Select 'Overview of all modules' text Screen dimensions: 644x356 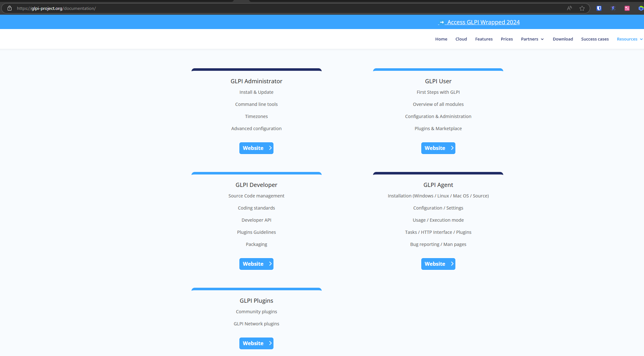click(x=438, y=104)
